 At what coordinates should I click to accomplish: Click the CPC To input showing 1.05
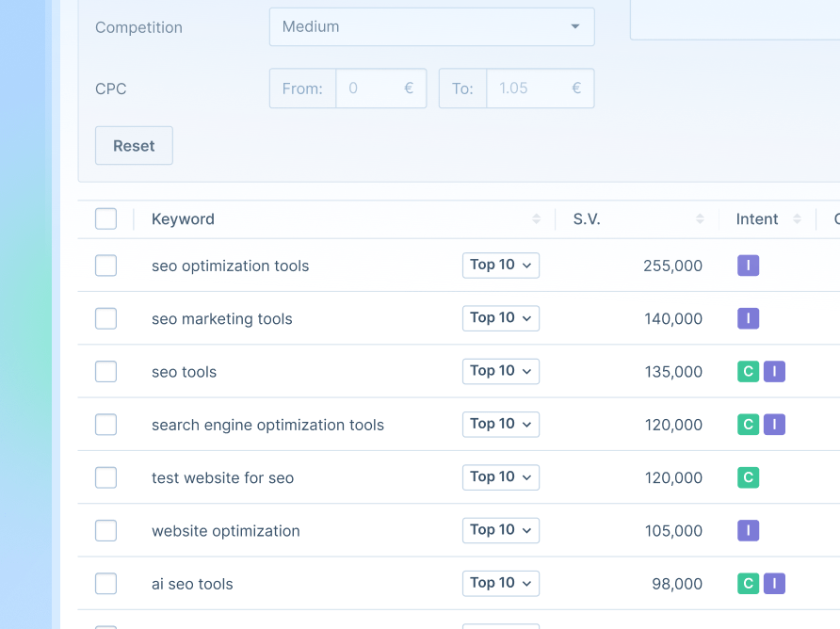(532, 88)
